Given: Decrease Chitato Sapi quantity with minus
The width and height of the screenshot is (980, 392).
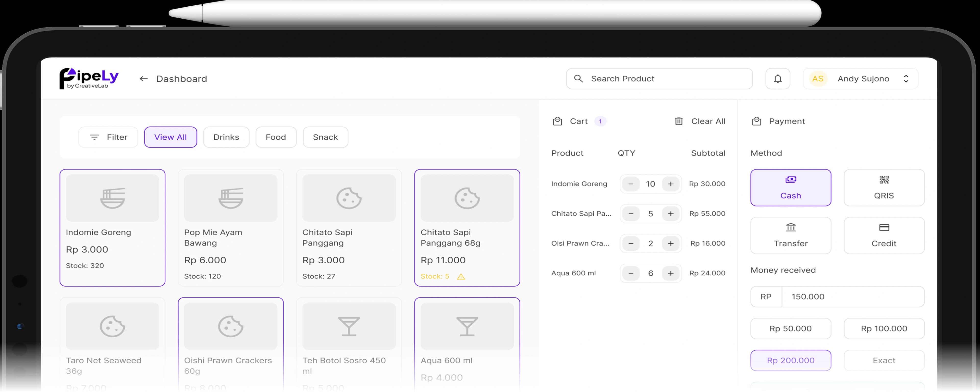Looking at the screenshot, I should 631,214.
